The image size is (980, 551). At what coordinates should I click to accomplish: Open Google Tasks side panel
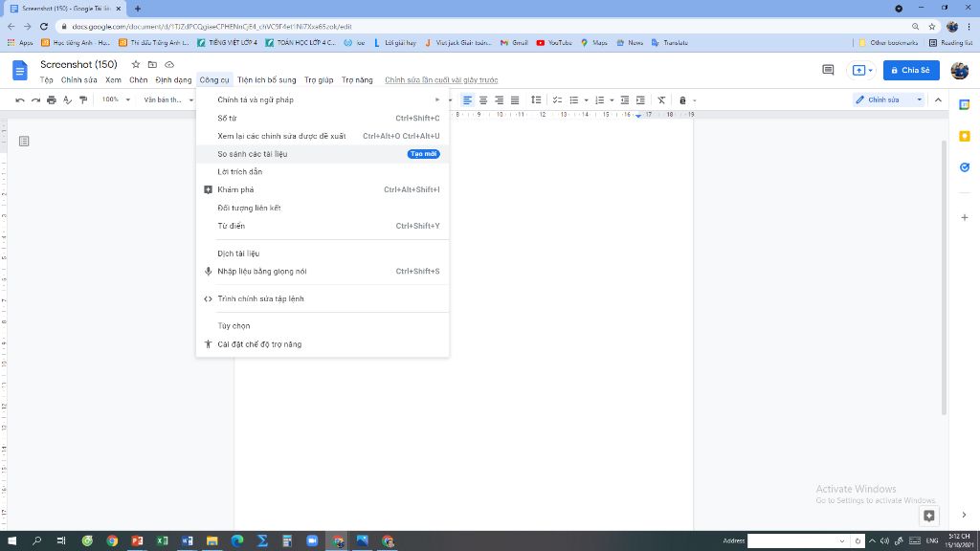(965, 167)
